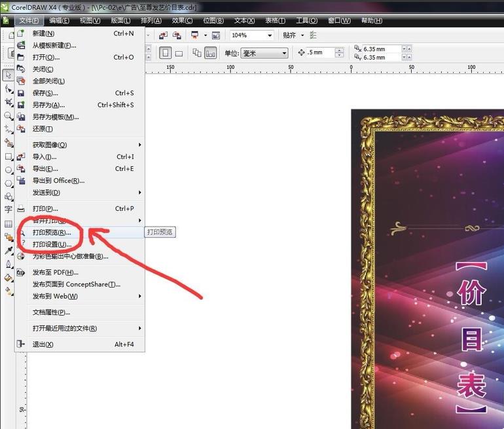The height and width of the screenshot is (429, 504).
Task: Choose 打印预览(R)... menu entry
Action: (x=80, y=233)
